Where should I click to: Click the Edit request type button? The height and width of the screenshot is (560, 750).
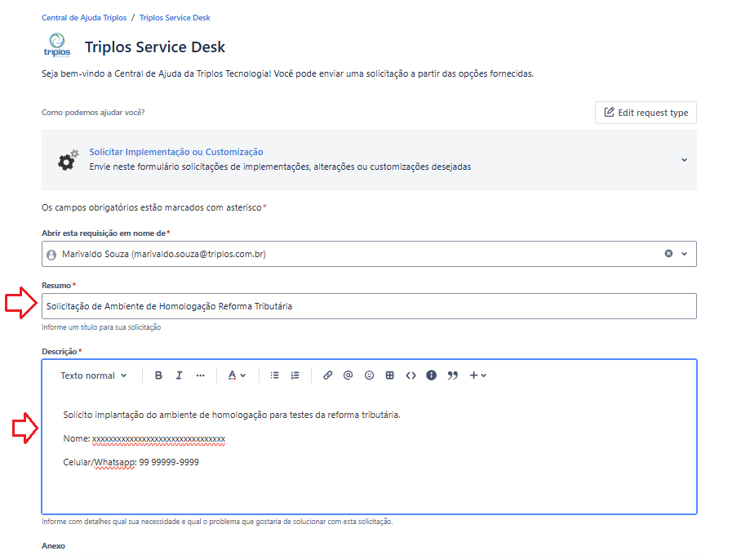click(646, 113)
